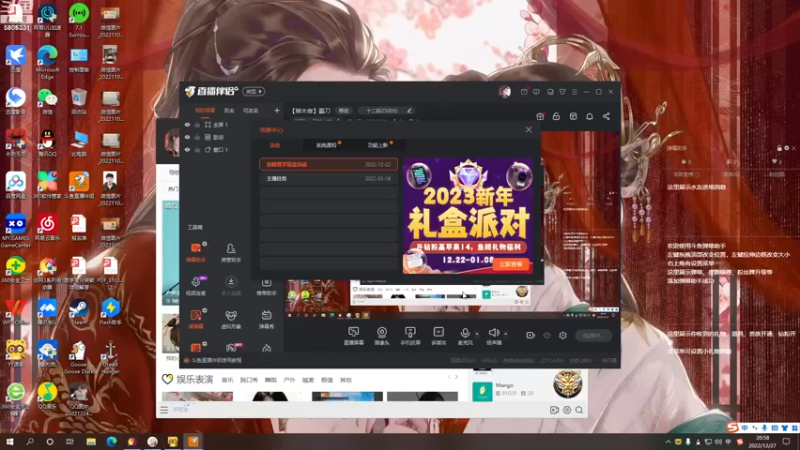This screenshot has height=450, width=800.
Task: Edit the stream title pencil icon
Action: click(x=409, y=110)
